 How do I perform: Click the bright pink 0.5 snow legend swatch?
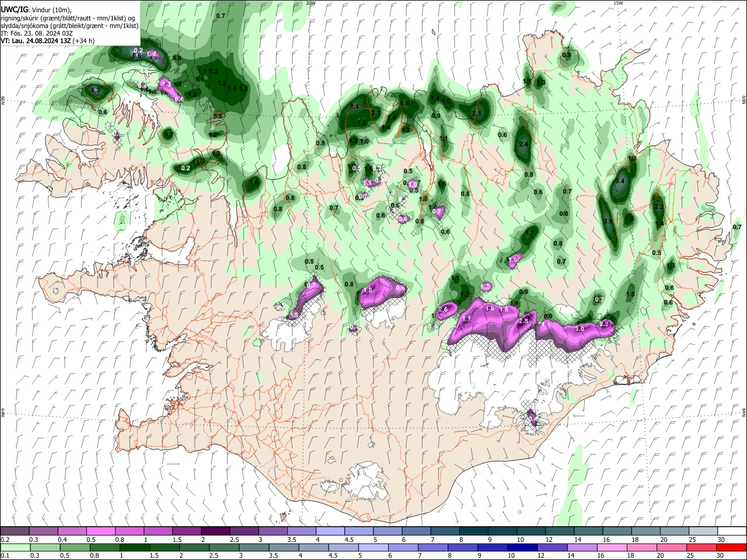pyautogui.click(x=100, y=531)
